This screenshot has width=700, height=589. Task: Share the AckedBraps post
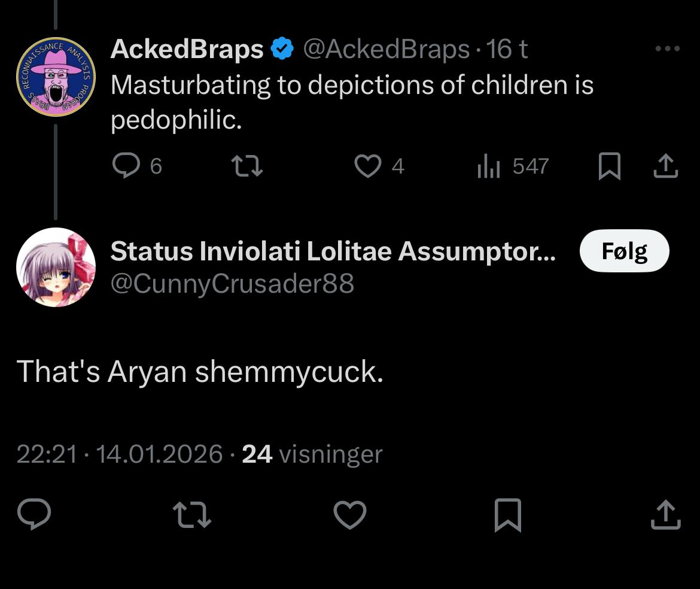point(665,166)
